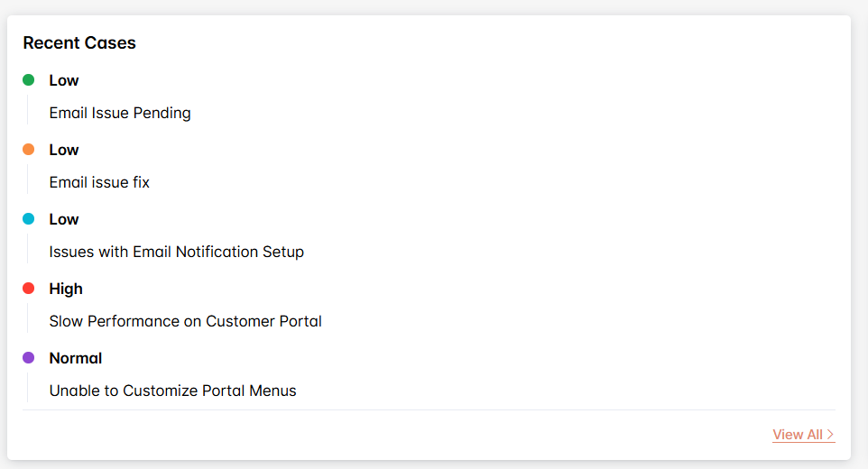Viewport: 868px width, 469px height.
Task: Click the vertical line beside Email Issue Pending
Action: click(28, 110)
